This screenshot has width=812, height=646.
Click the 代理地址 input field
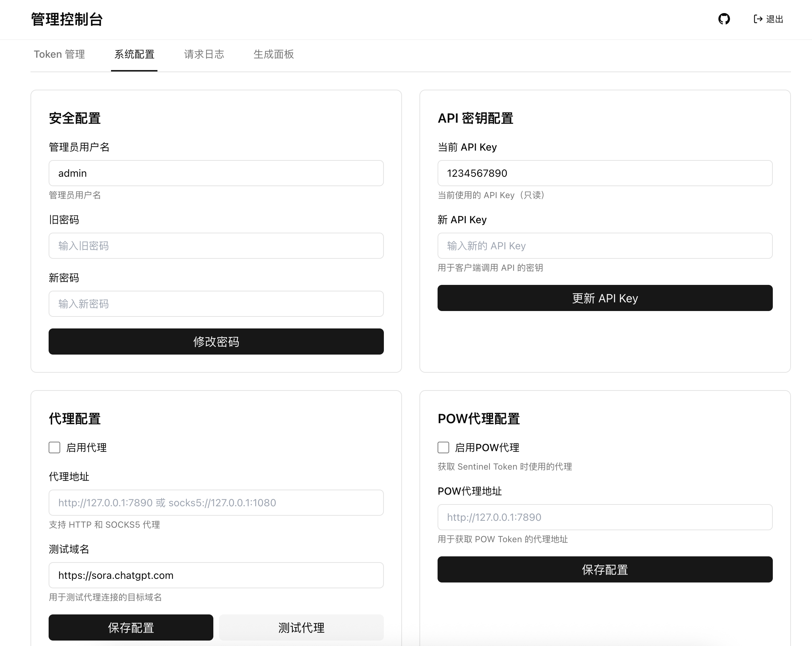click(216, 503)
